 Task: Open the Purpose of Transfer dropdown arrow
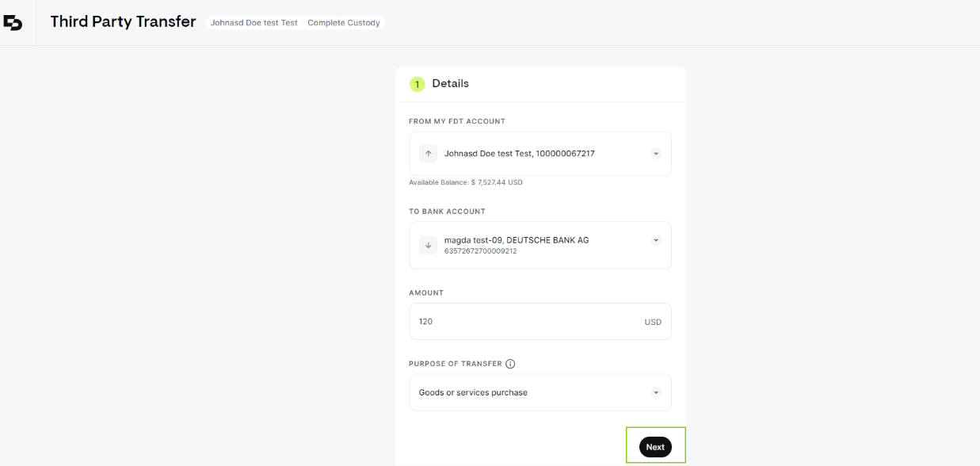point(655,392)
